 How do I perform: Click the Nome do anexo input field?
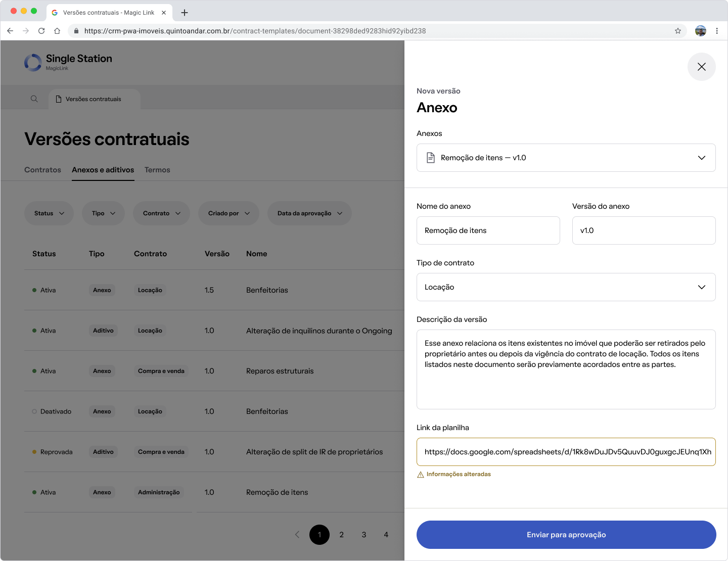click(488, 230)
